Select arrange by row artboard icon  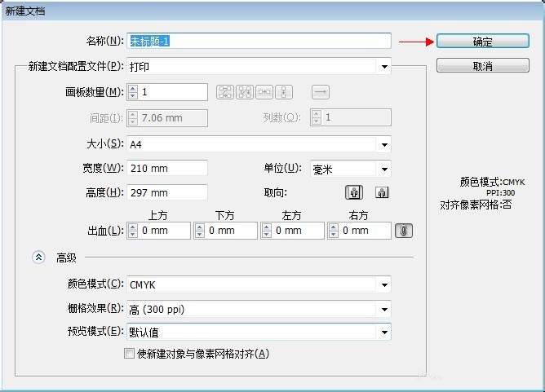[264, 92]
